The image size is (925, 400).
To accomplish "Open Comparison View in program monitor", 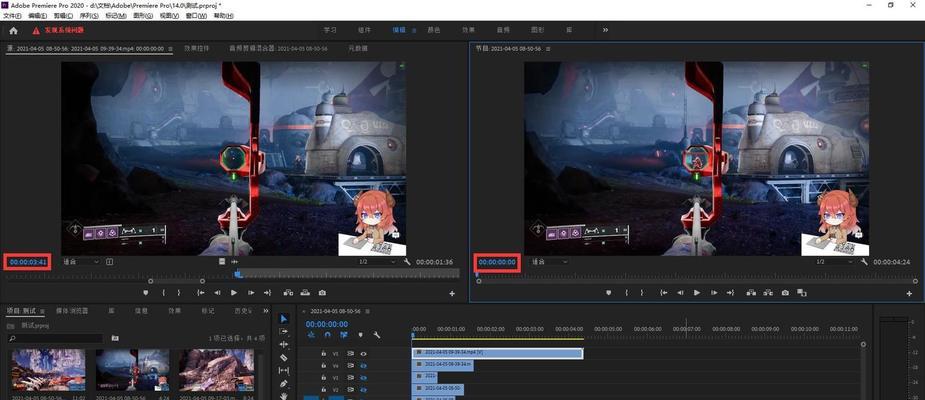I will [x=802, y=293].
